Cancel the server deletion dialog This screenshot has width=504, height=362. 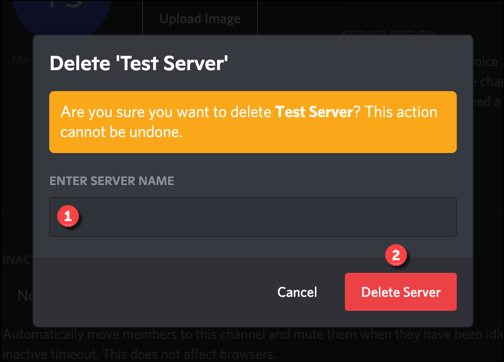tap(297, 292)
